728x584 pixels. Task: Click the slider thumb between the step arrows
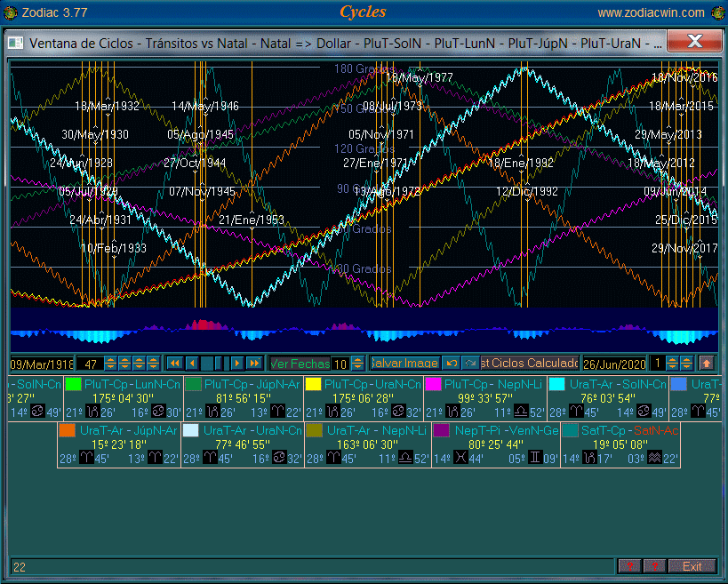click(x=218, y=364)
